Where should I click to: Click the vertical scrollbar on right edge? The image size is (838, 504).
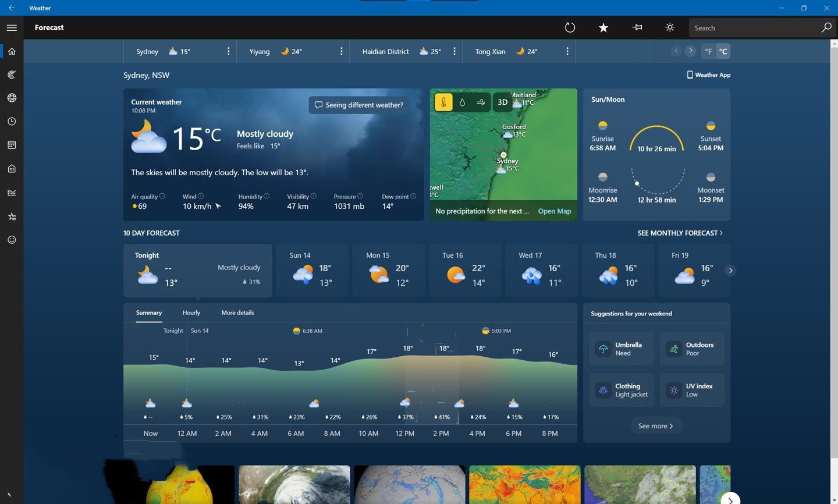833,233
